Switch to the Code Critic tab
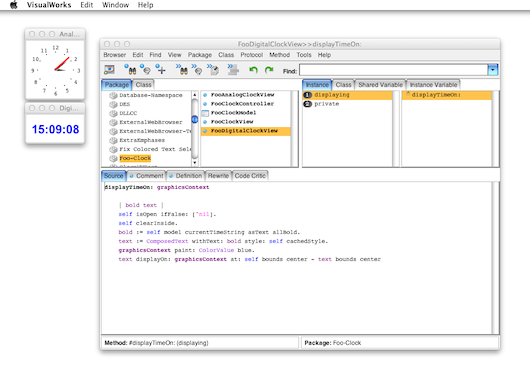This screenshot has width=530, height=385. (250, 176)
